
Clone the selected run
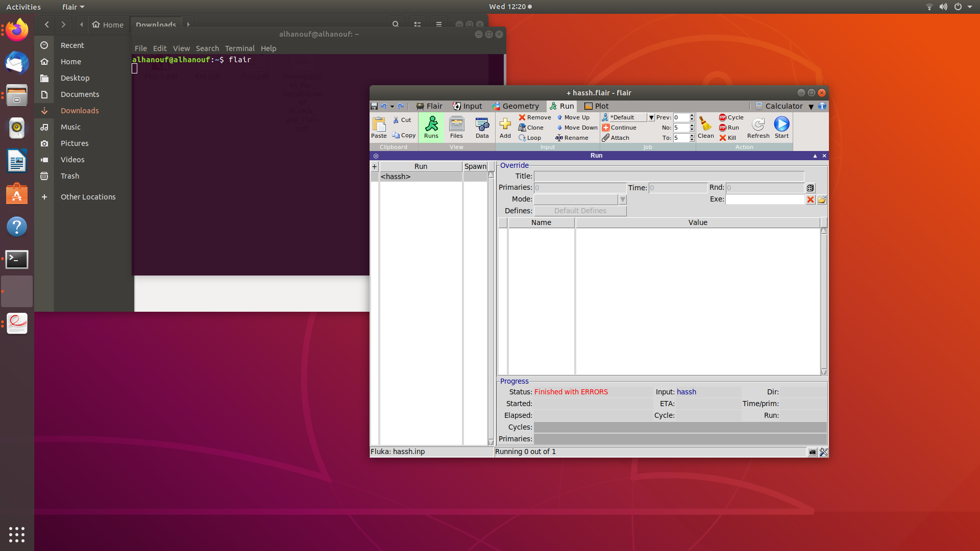[x=531, y=128]
